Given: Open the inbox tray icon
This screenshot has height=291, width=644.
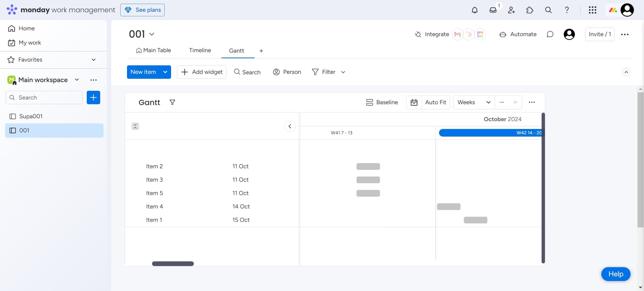Looking at the screenshot, I should pos(493,10).
